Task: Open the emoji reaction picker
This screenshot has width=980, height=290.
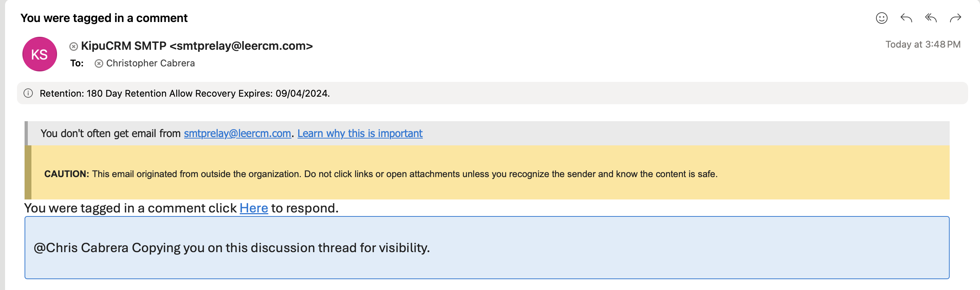Action: click(881, 18)
